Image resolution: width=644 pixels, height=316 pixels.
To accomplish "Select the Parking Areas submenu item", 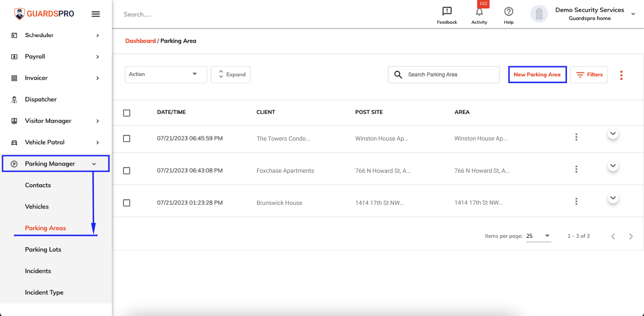I will tap(46, 228).
